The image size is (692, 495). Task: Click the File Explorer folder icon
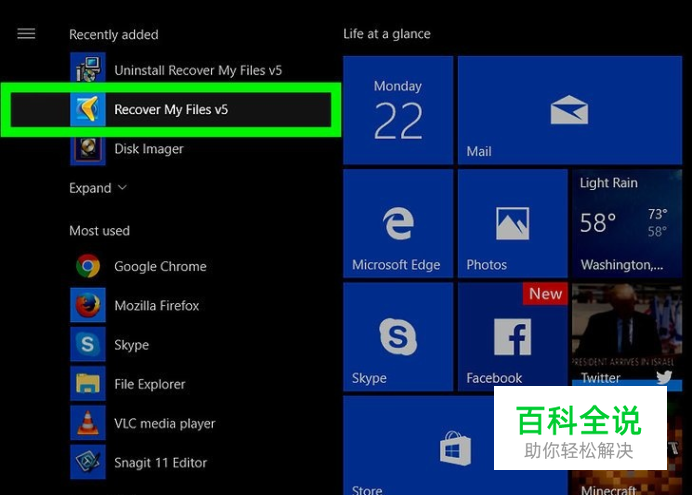(x=88, y=383)
